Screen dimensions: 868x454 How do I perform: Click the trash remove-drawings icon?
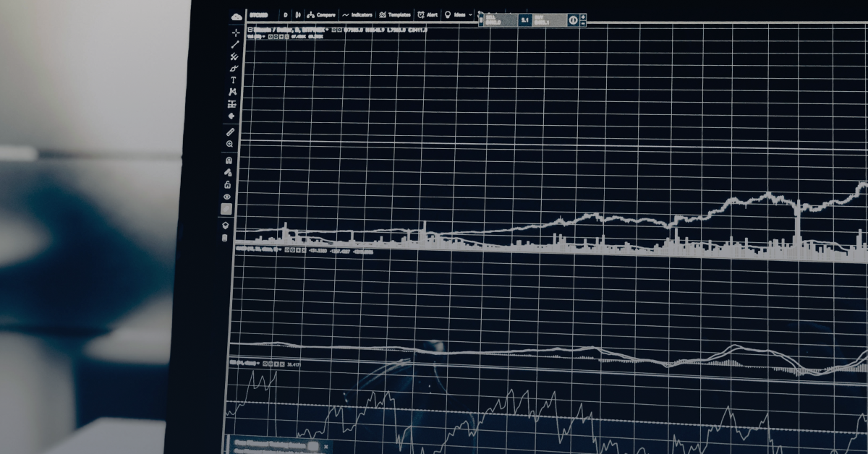coord(224,237)
